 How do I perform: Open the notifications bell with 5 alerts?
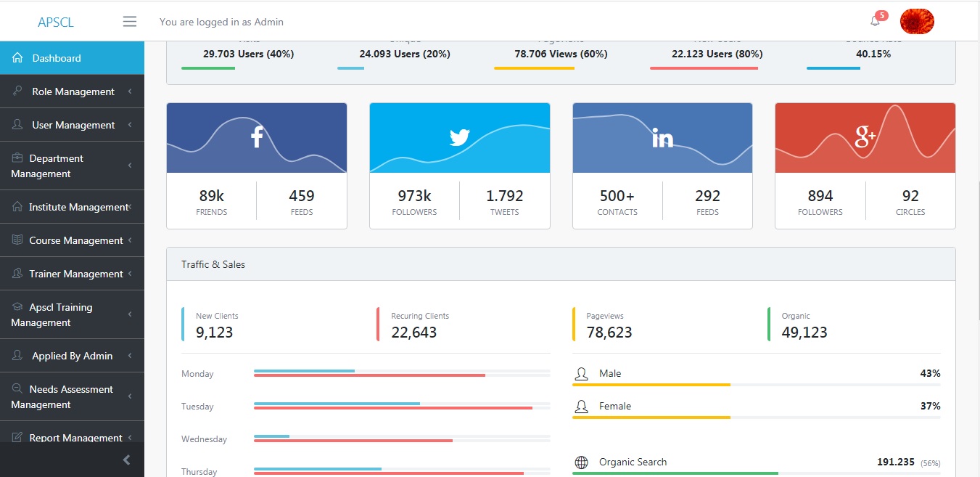[x=875, y=21]
